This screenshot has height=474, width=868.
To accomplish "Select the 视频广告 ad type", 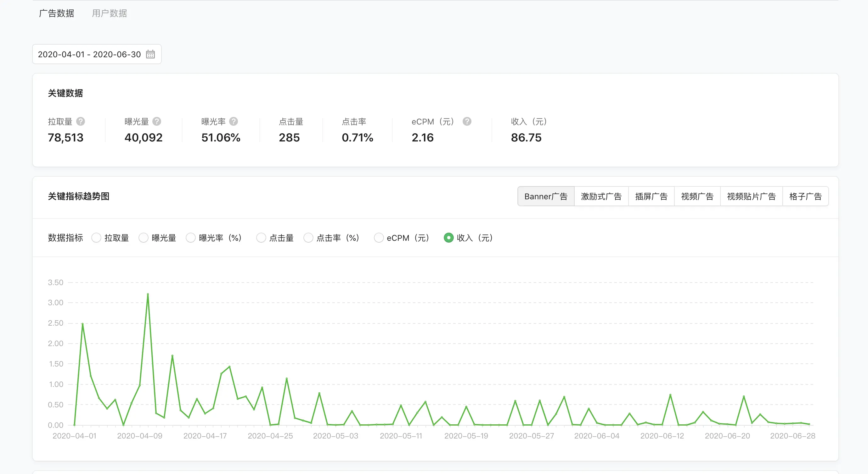I will coord(697,196).
